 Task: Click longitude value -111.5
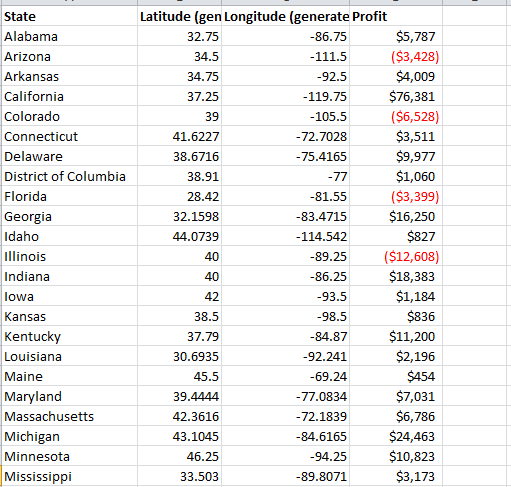(x=285, y=56)
